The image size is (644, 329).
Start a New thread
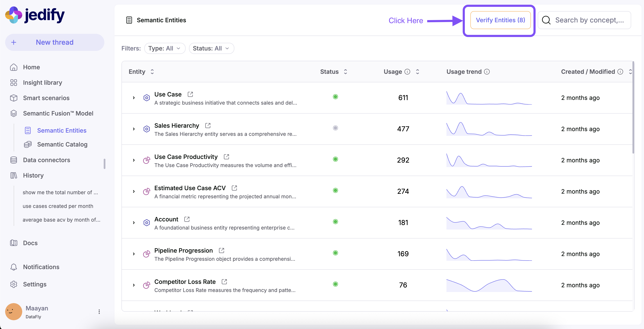[55, 42]
